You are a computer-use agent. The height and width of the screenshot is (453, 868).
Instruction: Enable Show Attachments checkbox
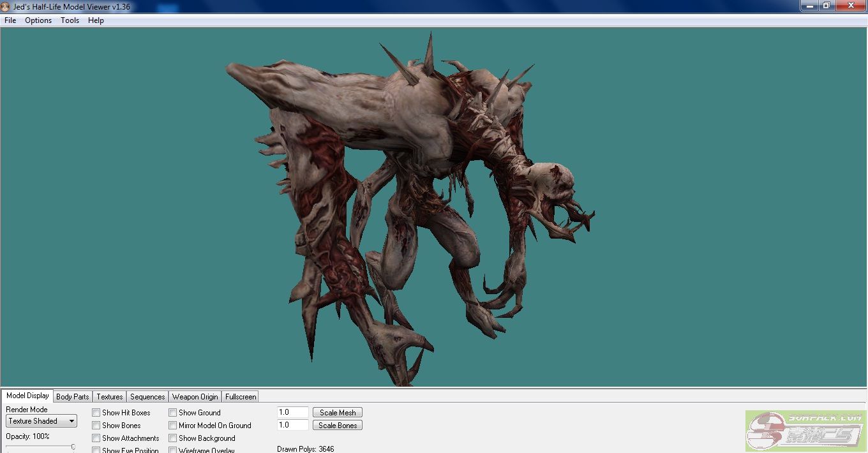[x=96, y=438]
